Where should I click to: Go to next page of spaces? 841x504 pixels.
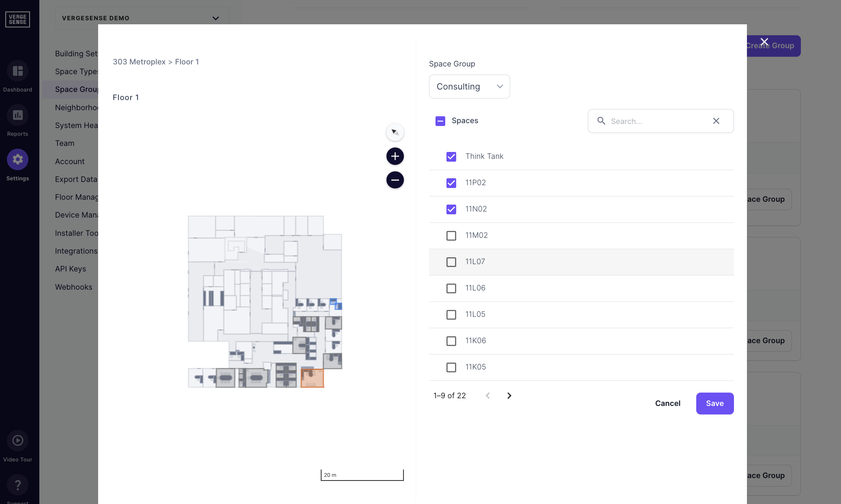coord(509,395)
